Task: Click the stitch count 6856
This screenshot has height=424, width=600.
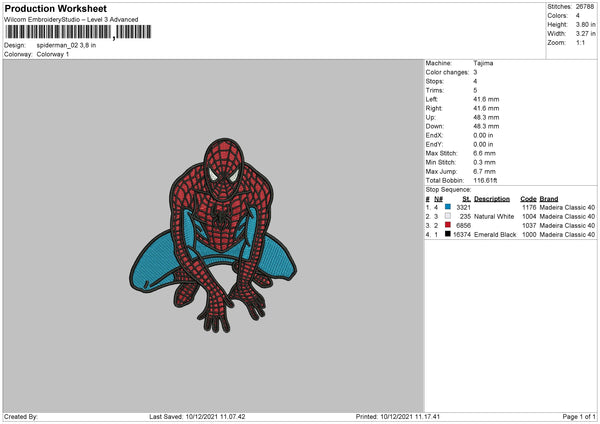Action: [x=463, y=226]
